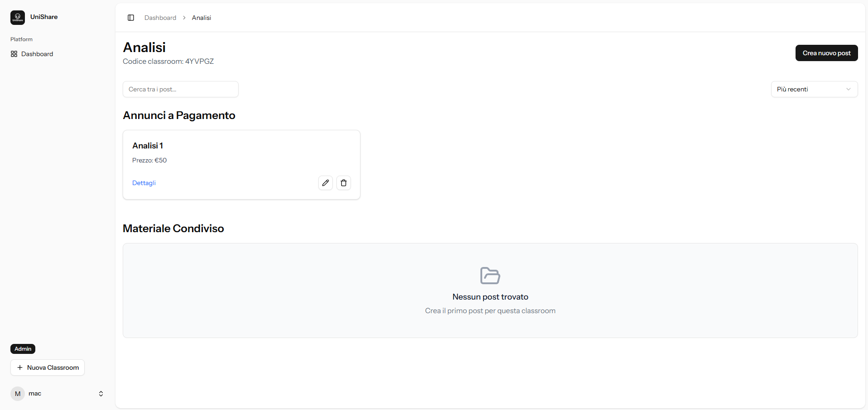
Task: Click the UniShare logo icon
Action: [x=17, y=17]
